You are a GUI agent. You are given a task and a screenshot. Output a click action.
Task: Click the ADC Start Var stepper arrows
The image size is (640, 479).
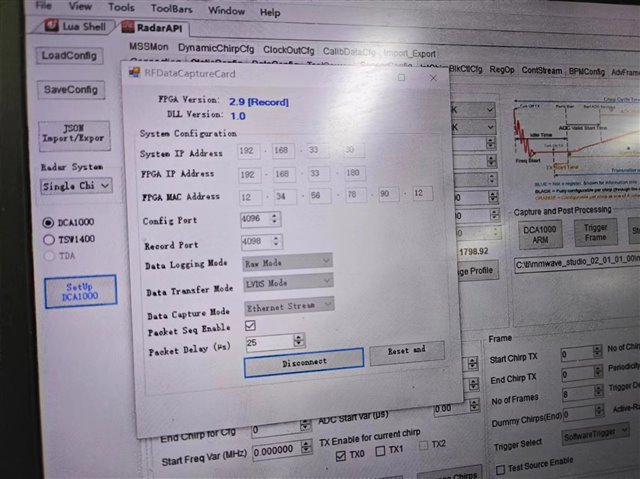tap(474, 405)
